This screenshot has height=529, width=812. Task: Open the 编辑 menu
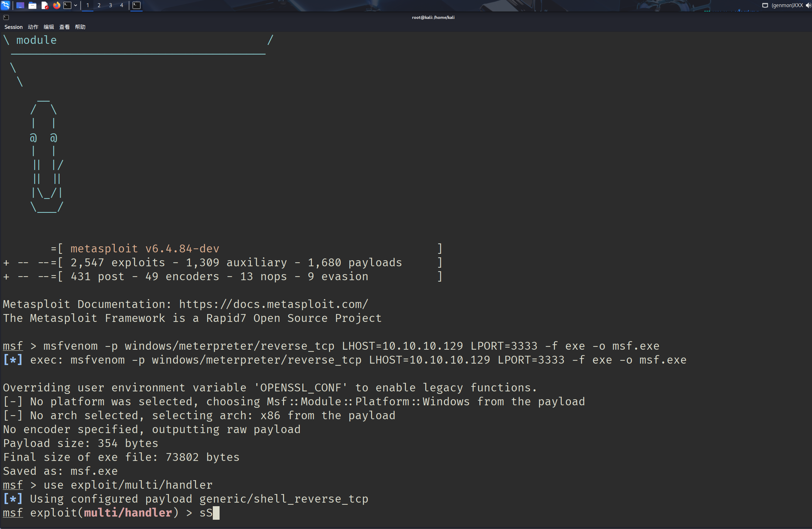point(49,27)
